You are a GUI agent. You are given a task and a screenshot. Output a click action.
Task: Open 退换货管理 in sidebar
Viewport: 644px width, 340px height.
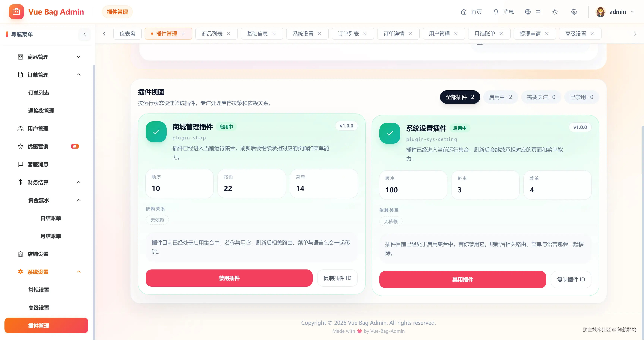(x=41, y=111)
